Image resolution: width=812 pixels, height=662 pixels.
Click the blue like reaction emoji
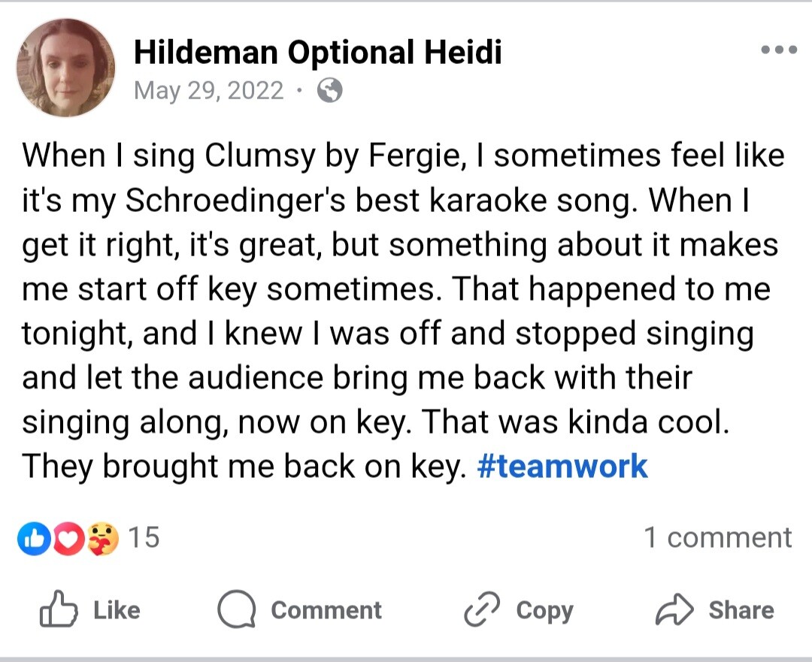[x=34, y=539]
